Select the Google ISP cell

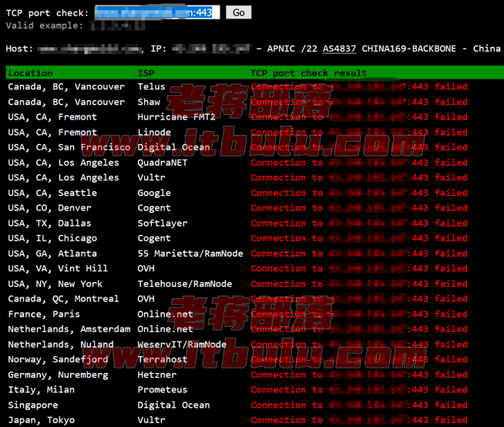(154, 193)
